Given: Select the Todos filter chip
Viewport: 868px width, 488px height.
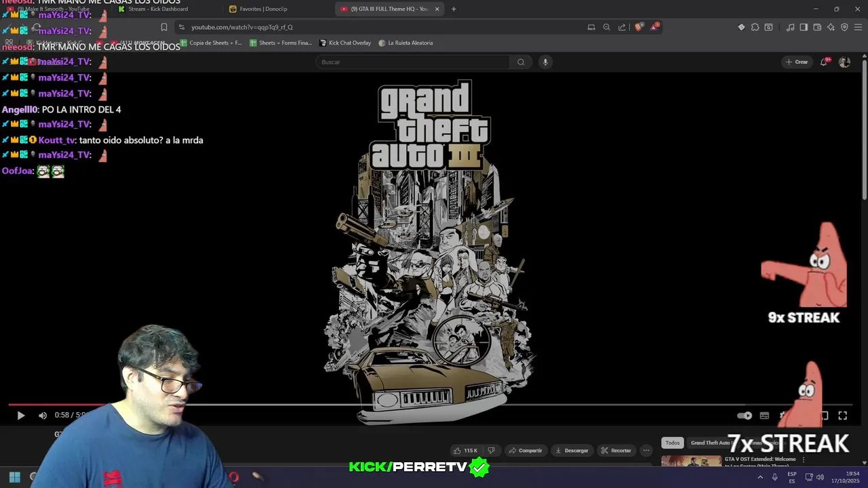Looking at the screenshot, I should [672, 443].
